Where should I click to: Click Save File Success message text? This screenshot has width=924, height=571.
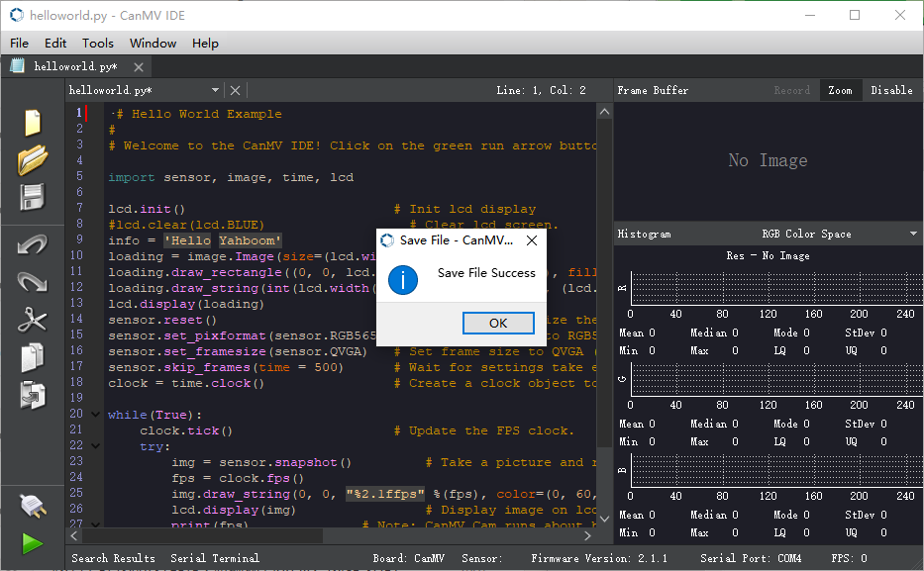486,272
